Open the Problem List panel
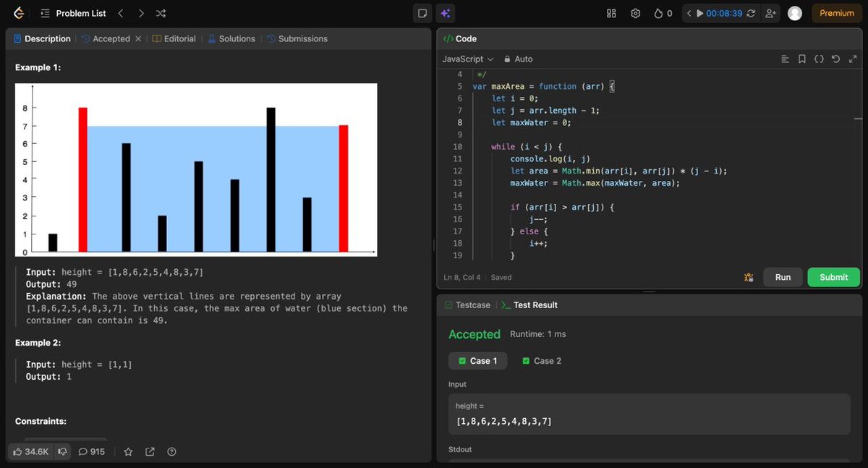 [x=73, y=13]
